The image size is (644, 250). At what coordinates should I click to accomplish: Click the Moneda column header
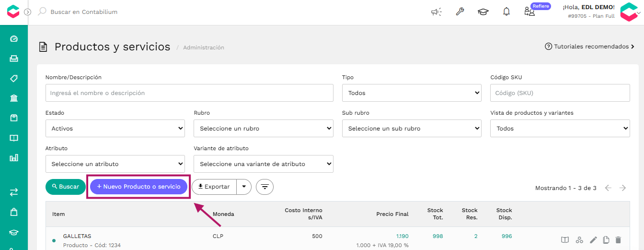point(223,214)
